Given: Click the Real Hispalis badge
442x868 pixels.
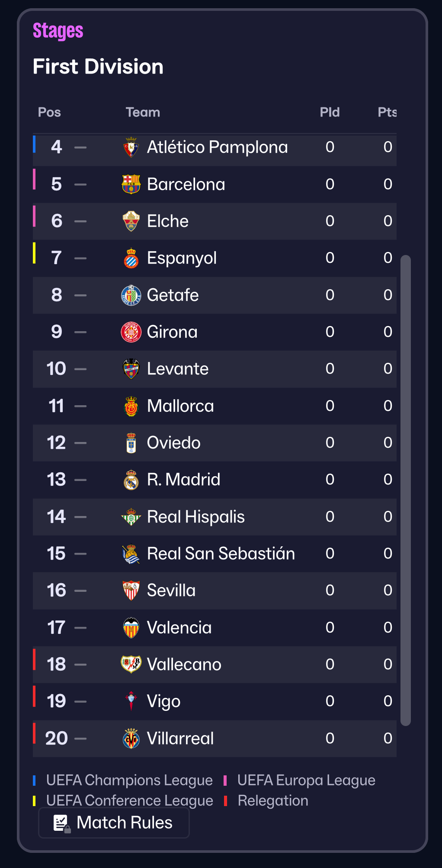Looking at the screenshot, I should [131, 517].
